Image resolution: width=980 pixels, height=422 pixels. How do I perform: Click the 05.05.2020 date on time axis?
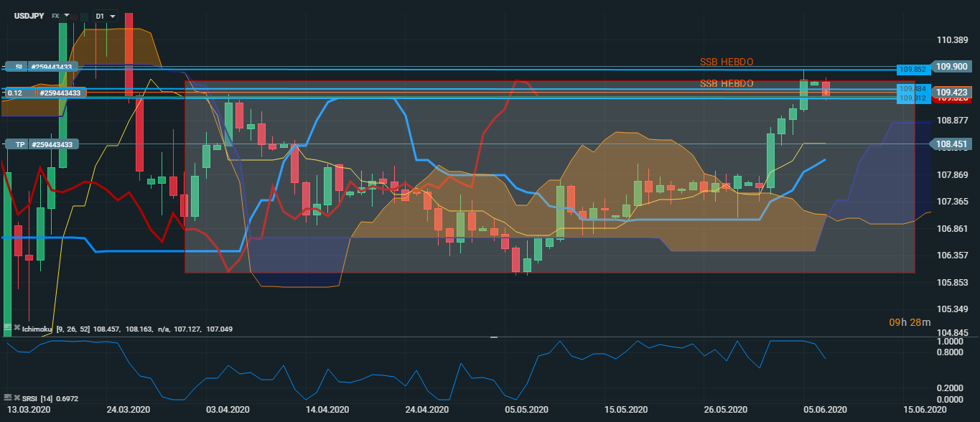click(526, 409)
